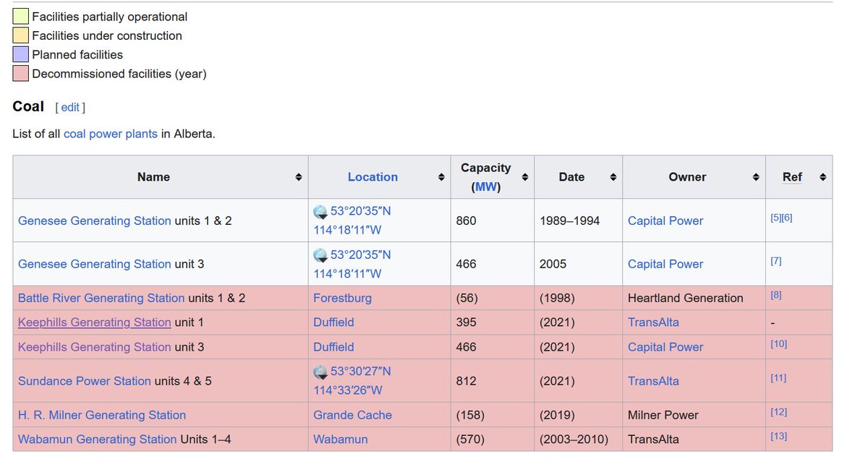Image resolution: width=868 pixels, height=467 pixels.
Task: Sort table by Ref column arrows
Action: pyautogui.click(x=822, y=177)
